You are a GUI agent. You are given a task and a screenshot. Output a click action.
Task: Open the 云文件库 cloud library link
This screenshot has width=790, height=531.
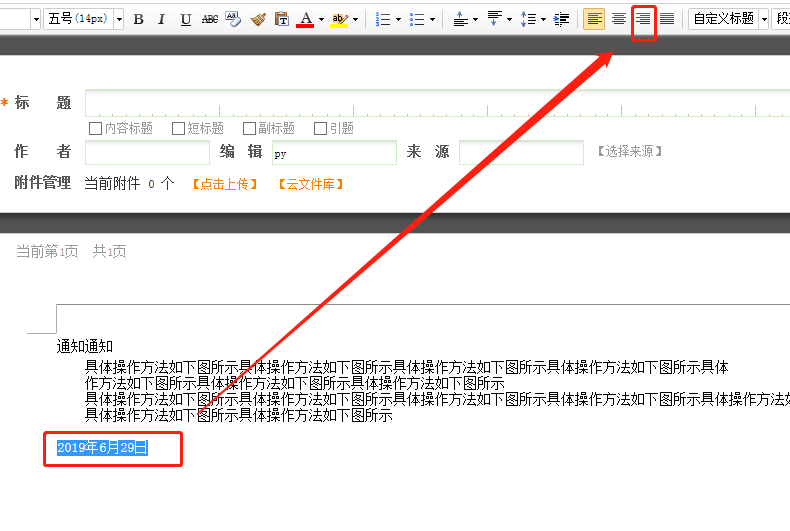pos(312,184)
